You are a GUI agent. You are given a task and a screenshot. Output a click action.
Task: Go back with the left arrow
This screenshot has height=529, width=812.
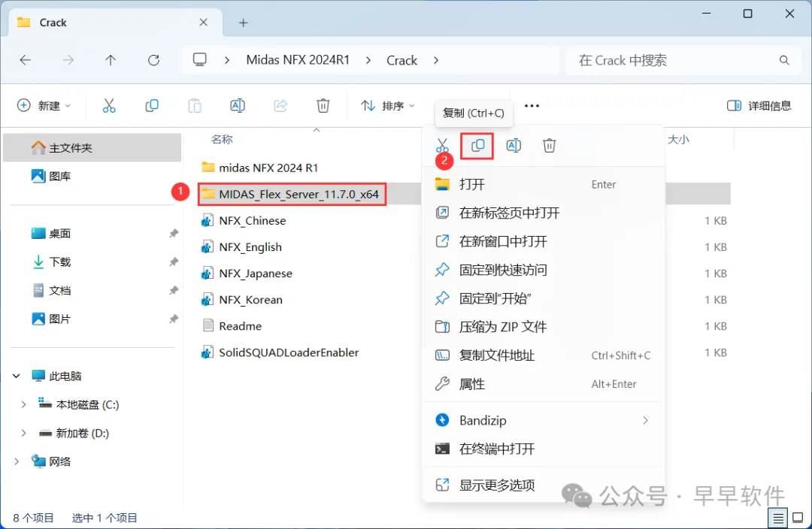[x=26, y=60]
